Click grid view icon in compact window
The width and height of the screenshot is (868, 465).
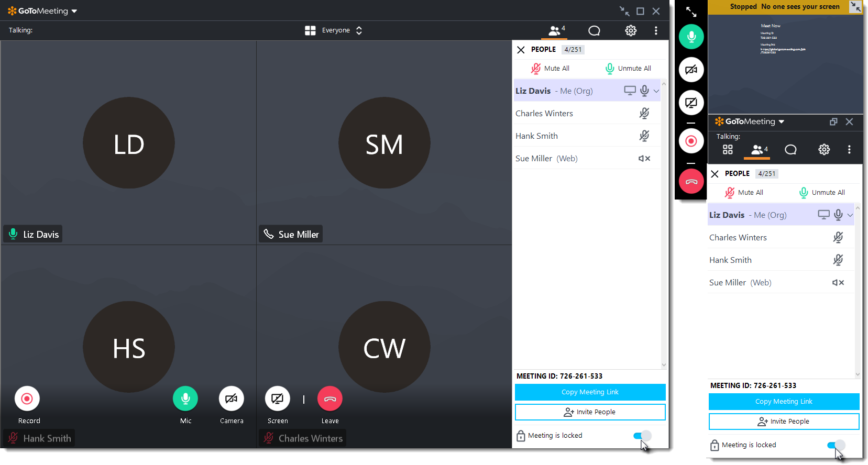tap(728, 150)
